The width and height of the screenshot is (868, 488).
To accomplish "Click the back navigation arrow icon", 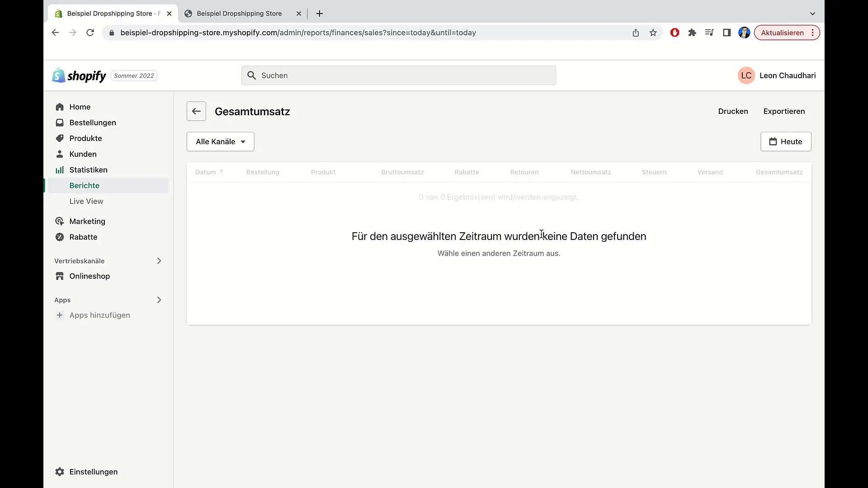I will coord(196,112).
